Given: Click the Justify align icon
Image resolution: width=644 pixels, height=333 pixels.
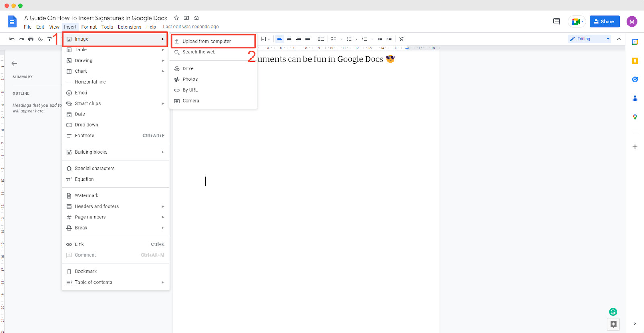Looking at the screenshot, I should pyautogui.click(x=308, y=39).
